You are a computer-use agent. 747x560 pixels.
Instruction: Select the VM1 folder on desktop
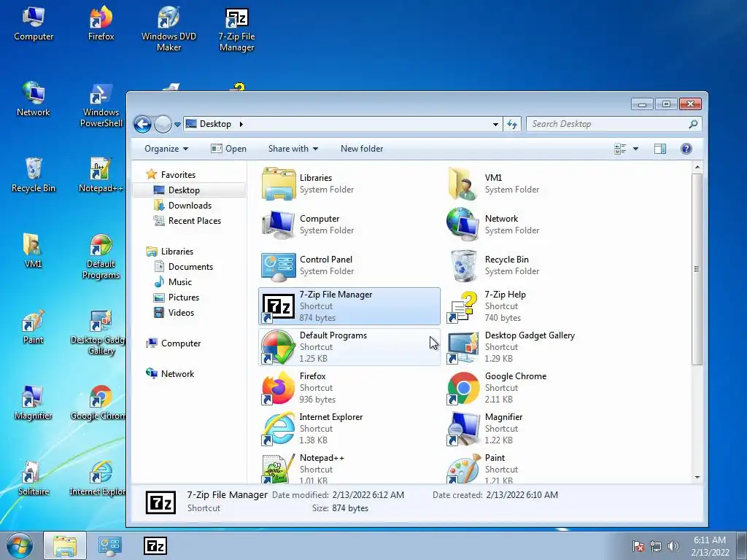pyautogui.click(x=33, y=251)
